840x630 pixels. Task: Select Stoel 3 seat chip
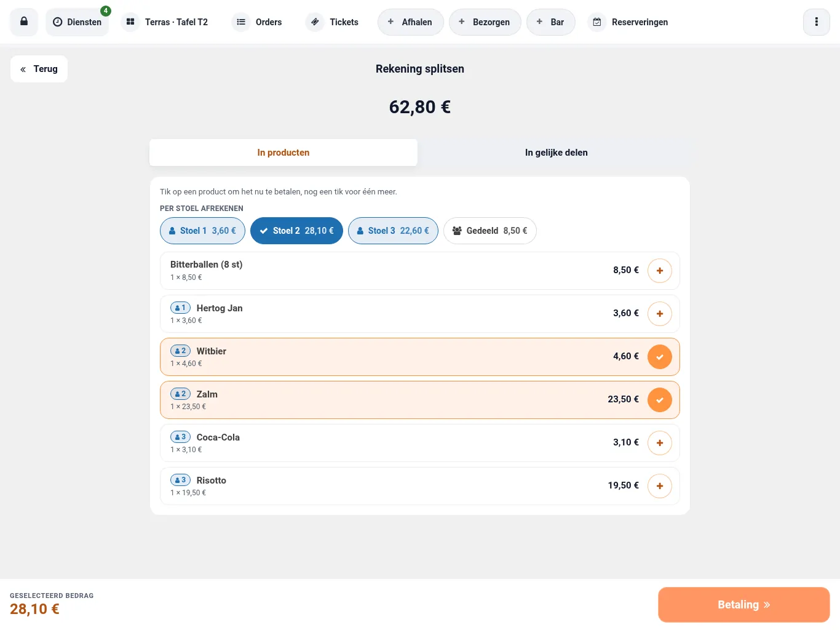pos(393,231)
